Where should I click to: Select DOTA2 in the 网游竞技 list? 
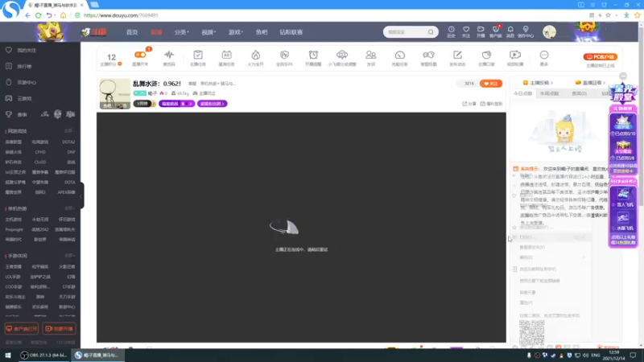pyautogui.click(x=68, y=142)
